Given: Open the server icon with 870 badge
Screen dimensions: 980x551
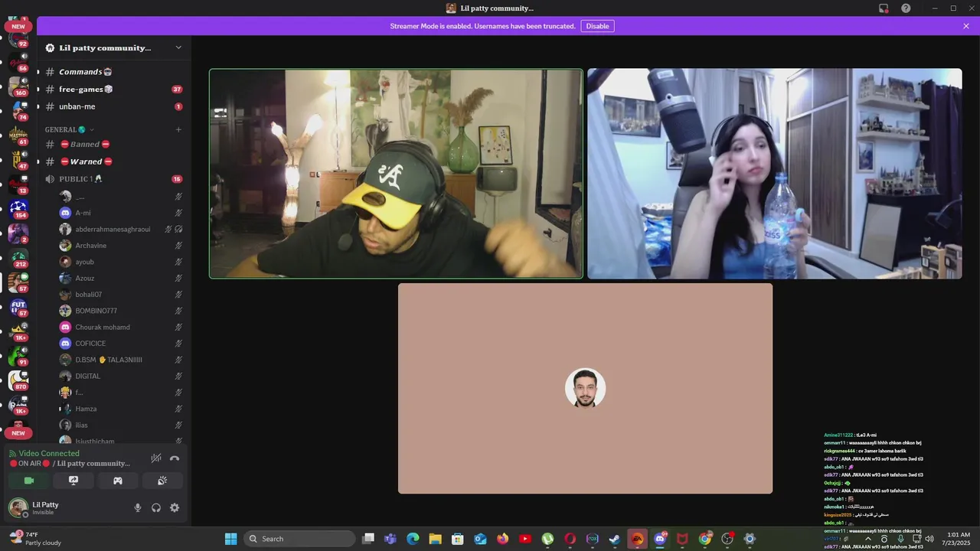Looking at the screenshot, I should pos(18,380).
